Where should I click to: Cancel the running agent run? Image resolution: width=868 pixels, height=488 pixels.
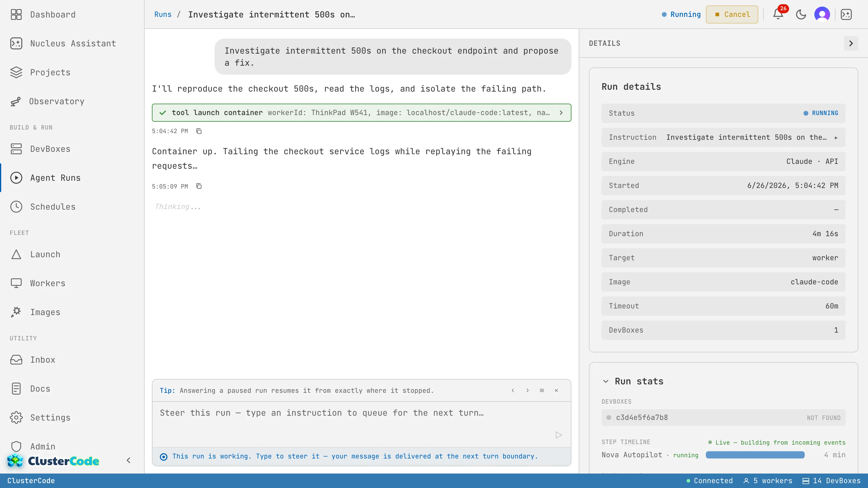[x=732, y=14]
